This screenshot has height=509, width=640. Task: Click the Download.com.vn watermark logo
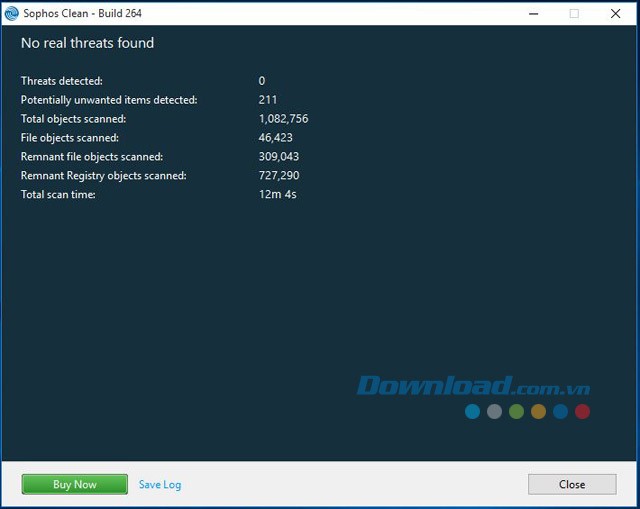(x=473, y=386)
